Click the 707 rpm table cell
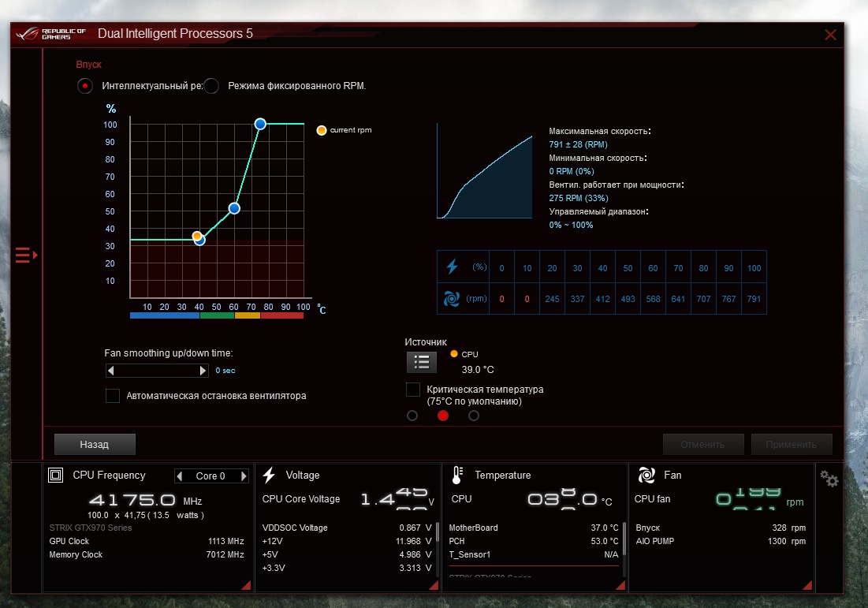Image resolution: width=868 pixels, height=608 pixels. pos(703,299)
